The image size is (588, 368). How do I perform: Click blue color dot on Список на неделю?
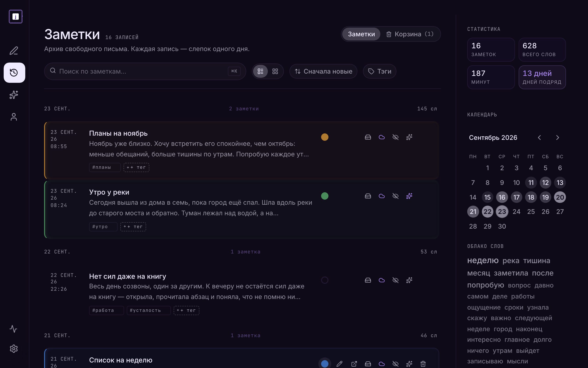325,364
